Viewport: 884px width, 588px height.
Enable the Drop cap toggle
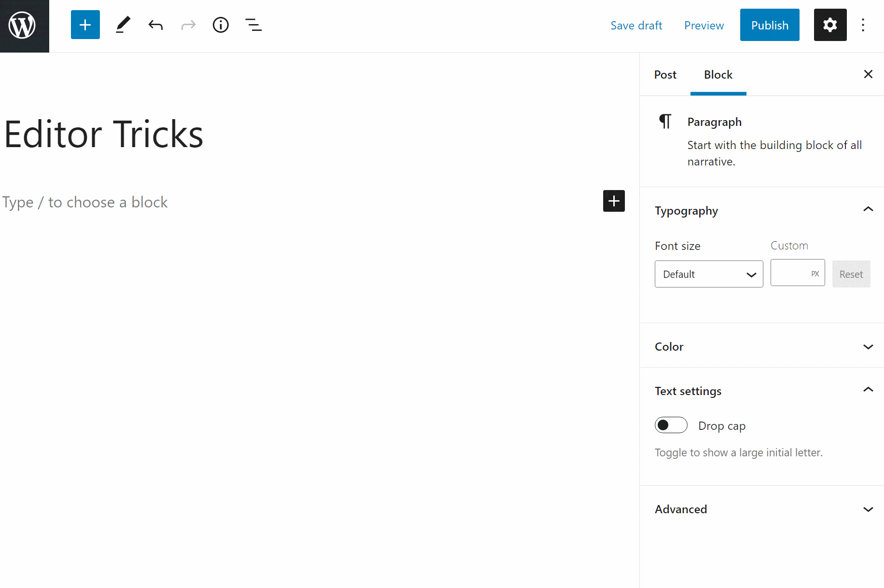pos(671,425)
